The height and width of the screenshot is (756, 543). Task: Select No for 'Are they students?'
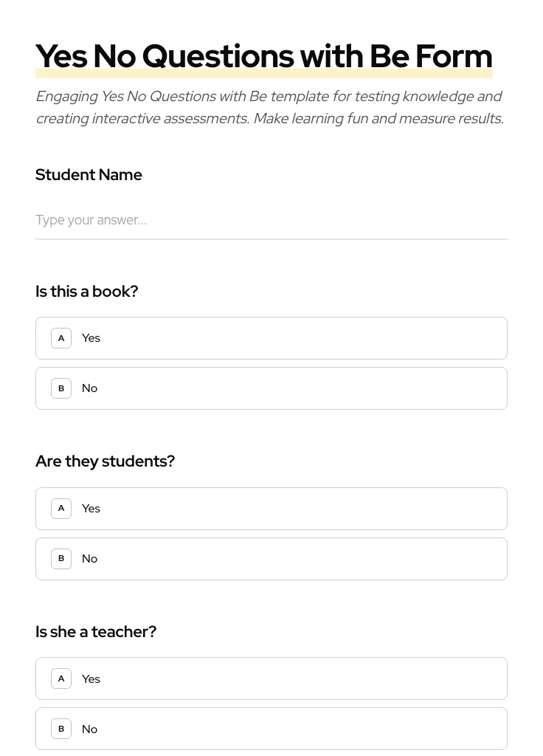point(271,558)
